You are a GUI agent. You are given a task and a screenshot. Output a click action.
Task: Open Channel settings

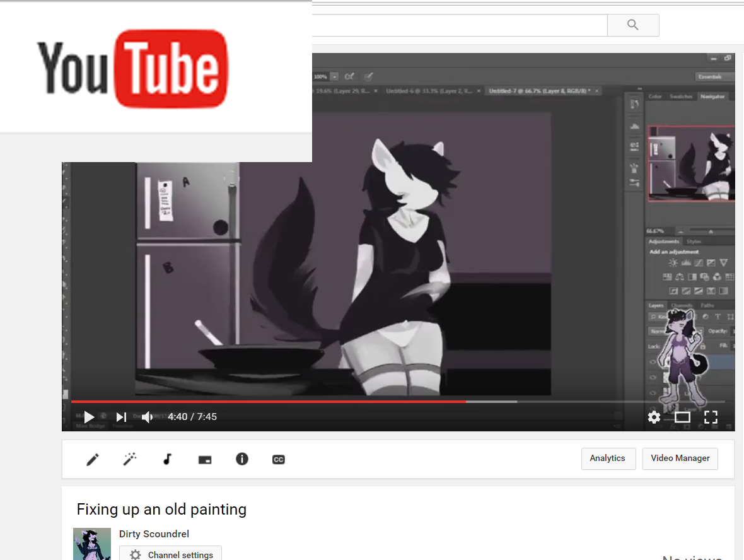point(170,554)
